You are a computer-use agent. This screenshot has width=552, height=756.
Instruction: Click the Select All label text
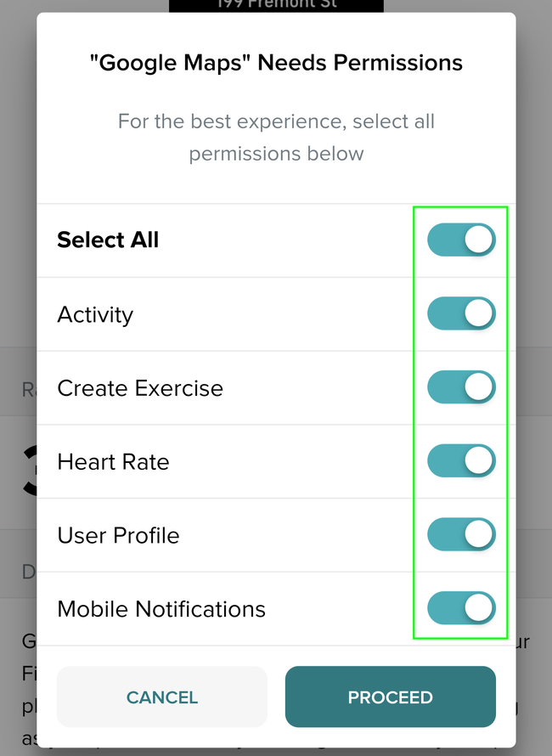[x=108, y=240]
